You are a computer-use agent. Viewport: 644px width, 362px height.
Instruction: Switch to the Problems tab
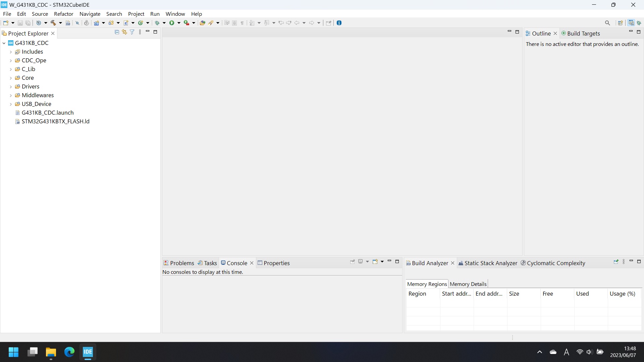coord(179,263)
